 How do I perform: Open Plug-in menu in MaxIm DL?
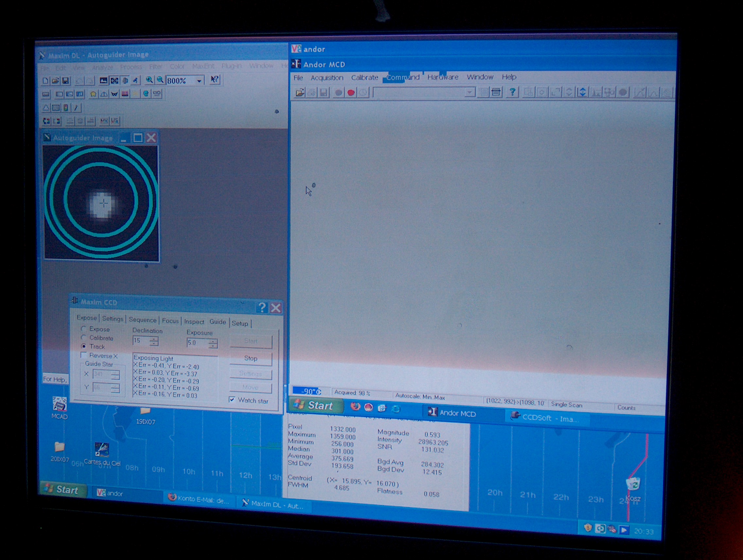[232, 66]
